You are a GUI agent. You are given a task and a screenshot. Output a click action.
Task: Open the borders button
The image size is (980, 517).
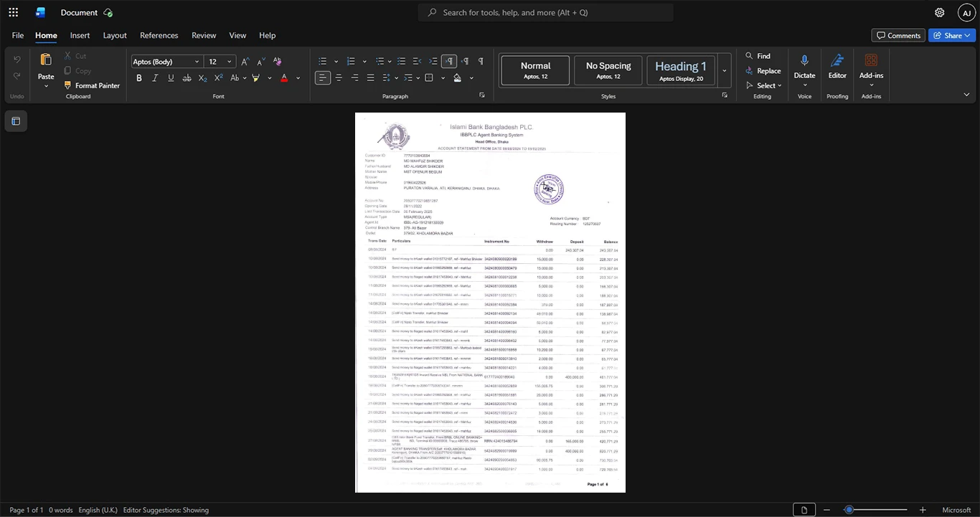(x=429, y=77)
